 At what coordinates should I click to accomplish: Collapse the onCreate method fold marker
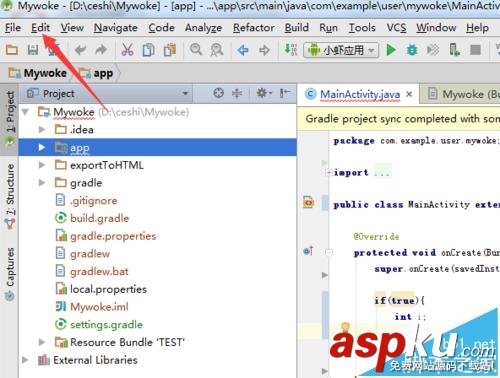click(x=329, y=253)
